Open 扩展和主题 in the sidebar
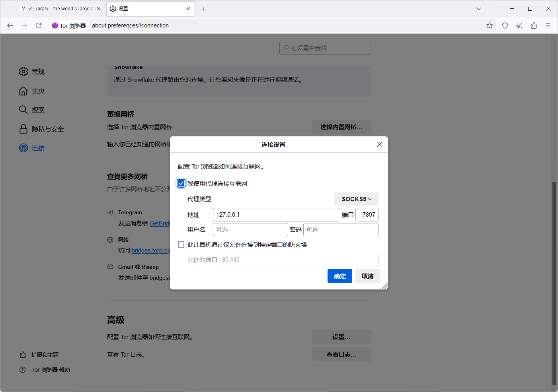Screen dimensions: 558x392 39,355
